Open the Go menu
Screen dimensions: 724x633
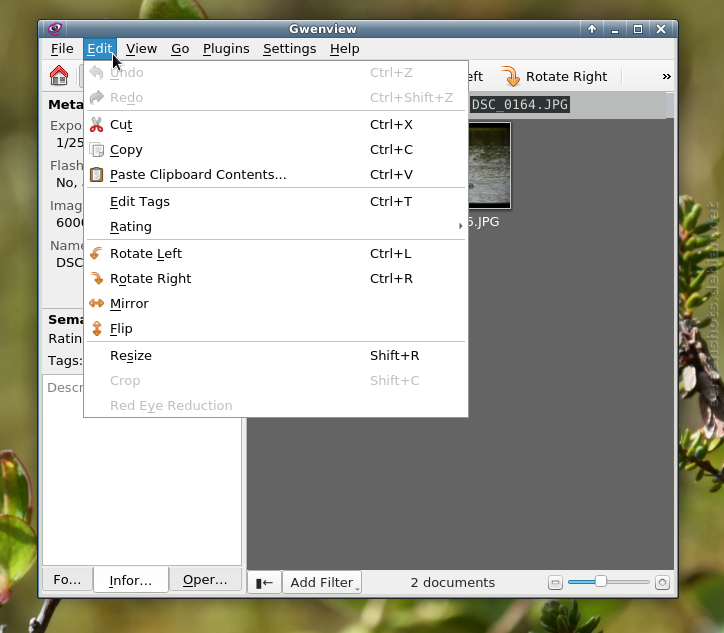180,48
